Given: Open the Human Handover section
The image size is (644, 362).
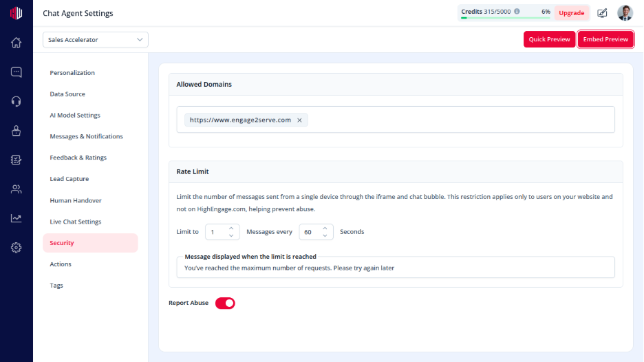Looking at the screenshot, I should coord(76,200).
